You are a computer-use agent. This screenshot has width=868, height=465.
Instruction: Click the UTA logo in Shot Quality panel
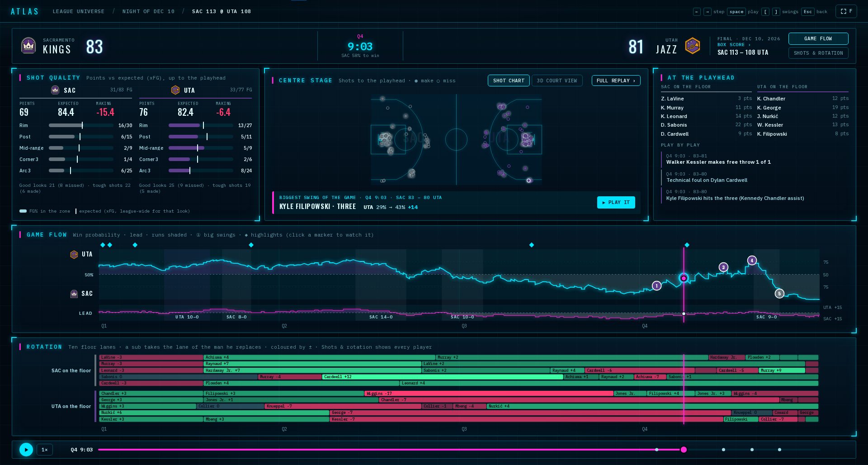(x=175, y=90)
